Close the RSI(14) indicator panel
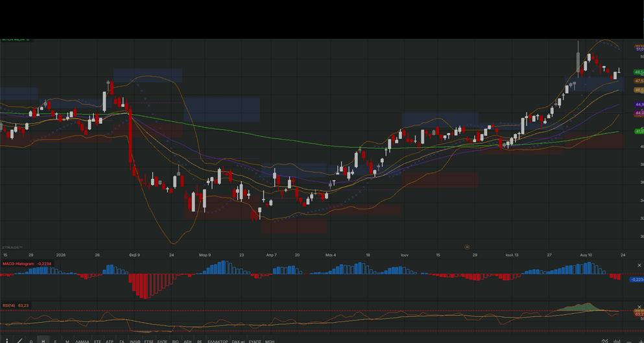644x343 pixels. tap(639, 307)
